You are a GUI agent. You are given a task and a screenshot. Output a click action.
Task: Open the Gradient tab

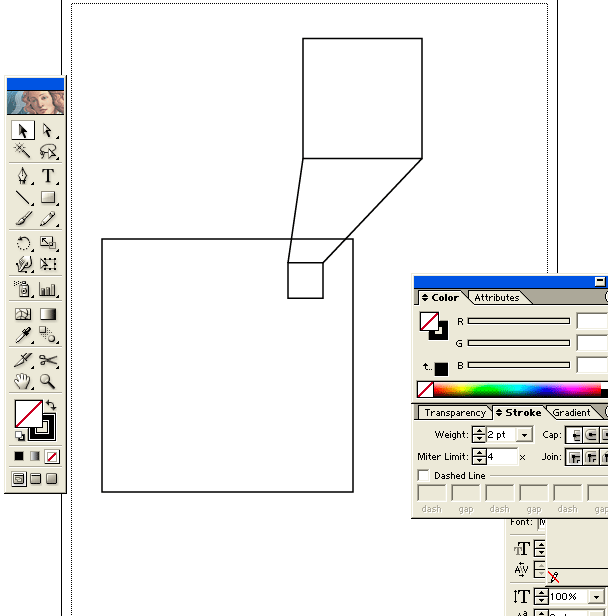coord(571,413)
